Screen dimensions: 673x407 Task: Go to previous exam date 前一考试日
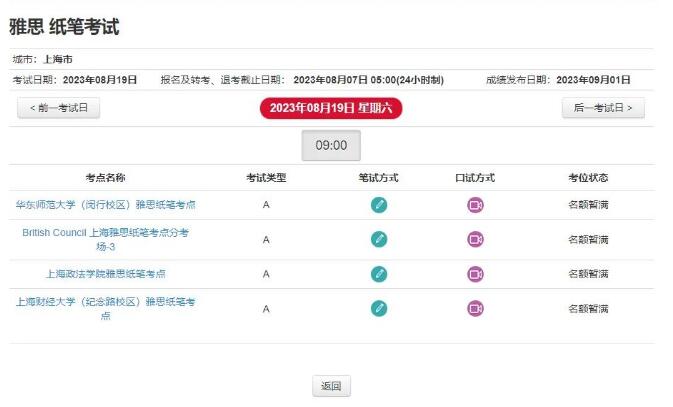coord(58,108)
